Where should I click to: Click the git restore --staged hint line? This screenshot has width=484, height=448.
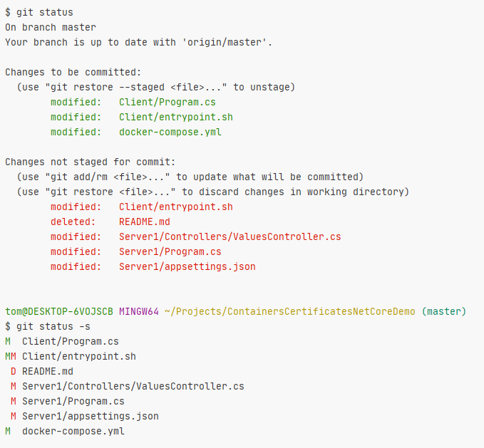[x=156, y=88]
